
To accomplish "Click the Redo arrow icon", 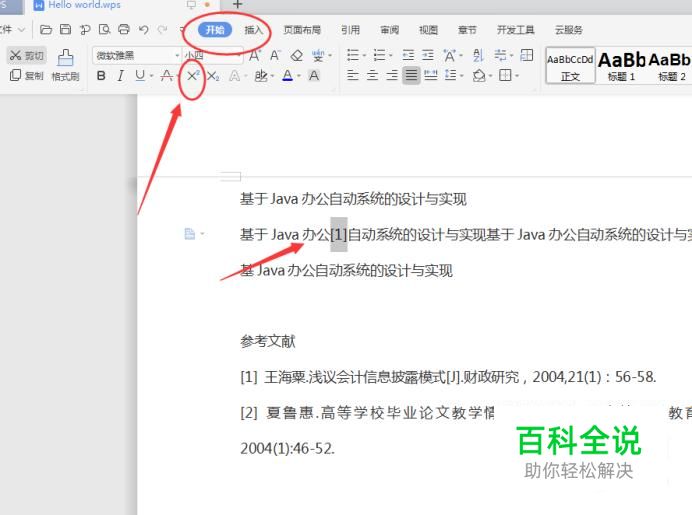I will pos(162,30).
